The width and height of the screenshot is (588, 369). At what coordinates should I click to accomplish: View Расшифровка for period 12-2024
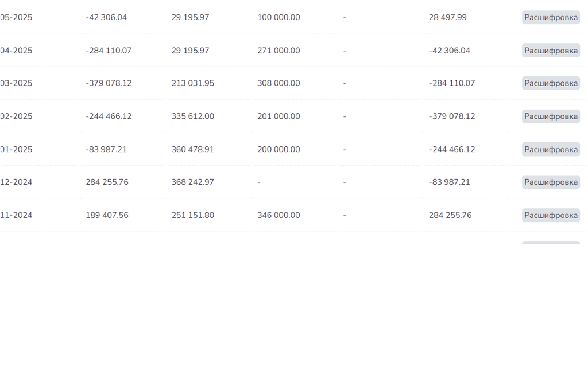click(x=551, y=182)
